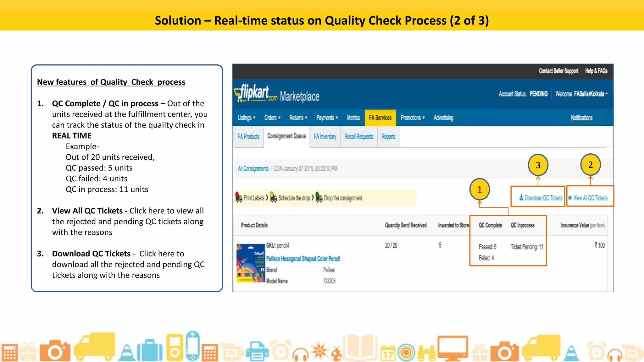Click the Notifications link

click(581, 118)
